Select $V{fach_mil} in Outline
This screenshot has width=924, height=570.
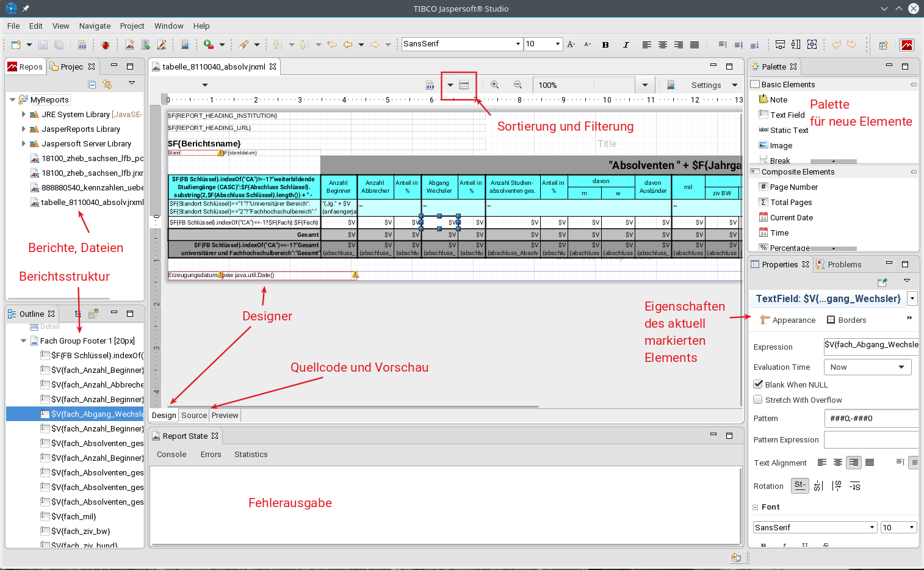[68, 516]
